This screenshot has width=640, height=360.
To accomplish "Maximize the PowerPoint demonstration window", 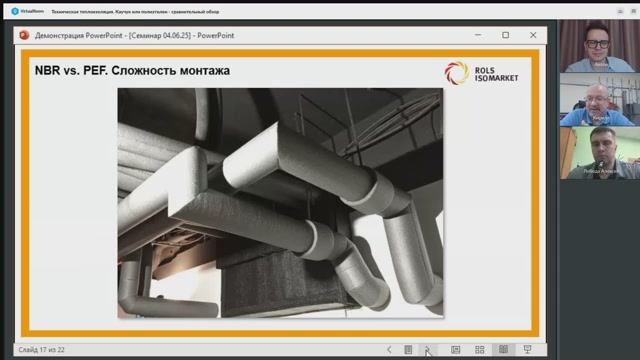I will coord(506,35).
